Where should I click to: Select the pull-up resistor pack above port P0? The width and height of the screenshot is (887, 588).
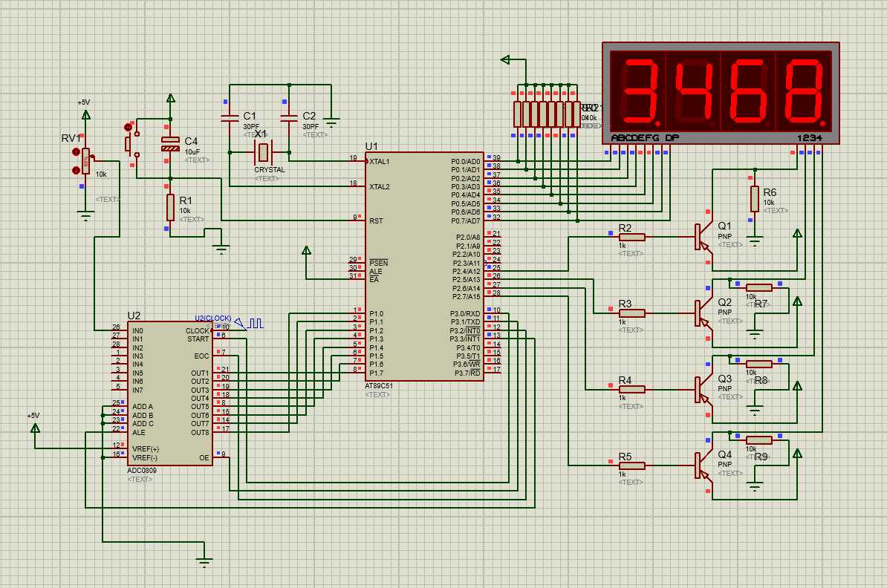click(x=547, y=114)
